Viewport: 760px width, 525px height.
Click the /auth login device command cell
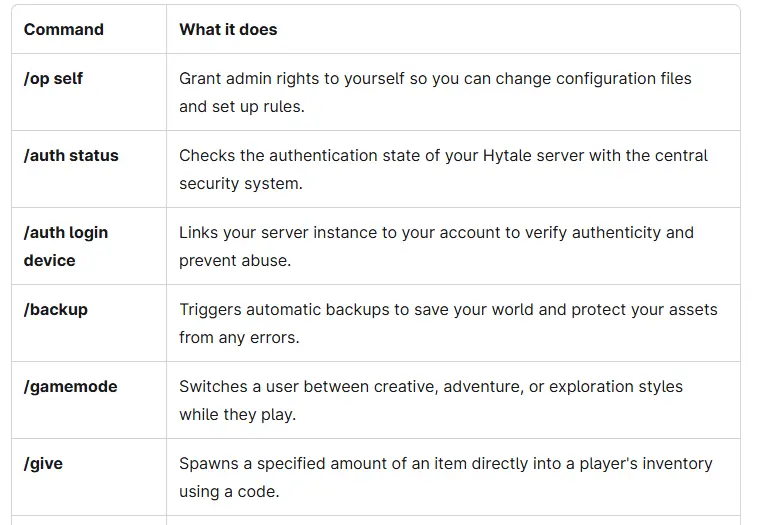66,246
